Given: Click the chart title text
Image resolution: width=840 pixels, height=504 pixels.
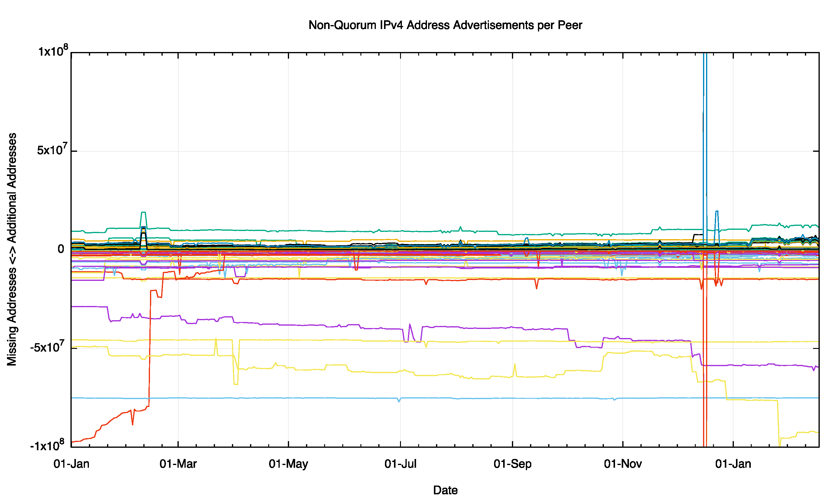Looking at the screenshot, I should 445,25.
